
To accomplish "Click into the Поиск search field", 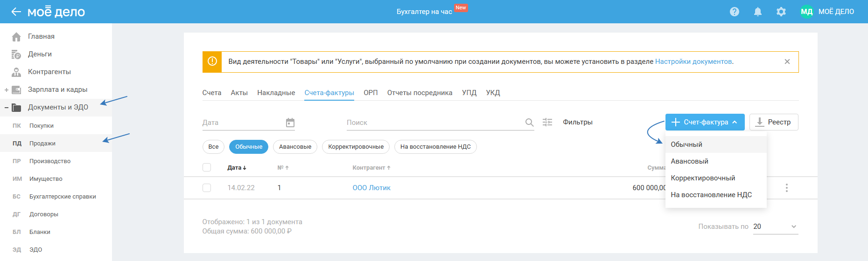I will [x=434, y=123].
